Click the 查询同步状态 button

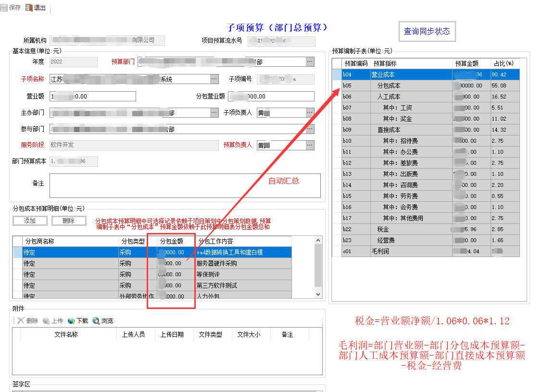[x=427, y=32]
